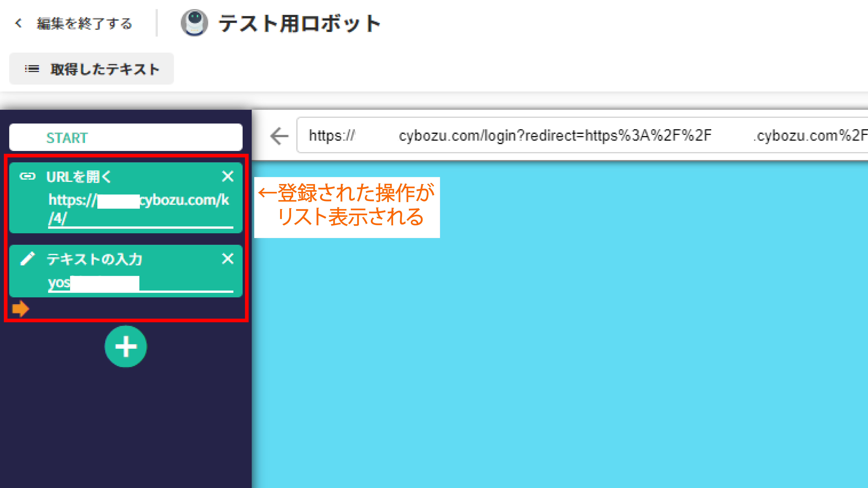Click the START block

[126, 137]
